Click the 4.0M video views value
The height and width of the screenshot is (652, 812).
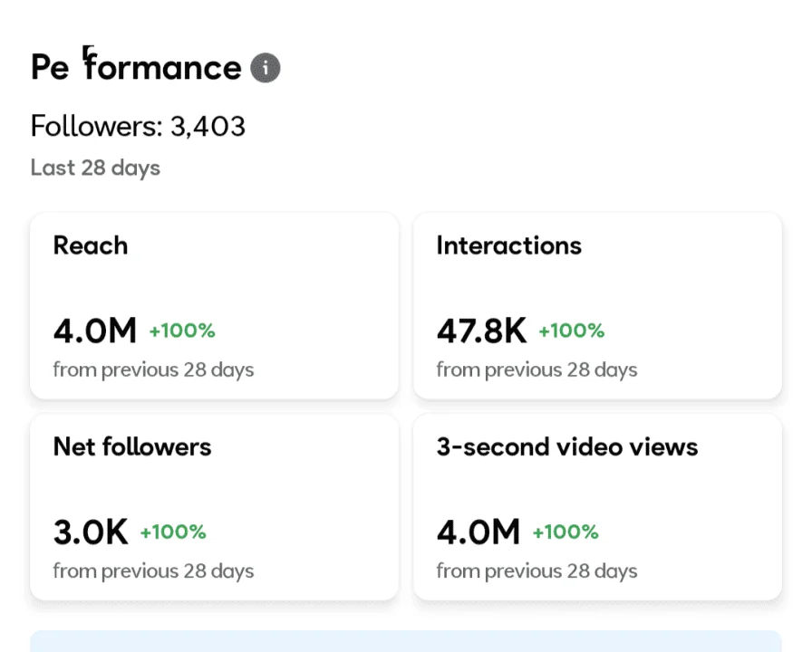[x=478, y=532]
